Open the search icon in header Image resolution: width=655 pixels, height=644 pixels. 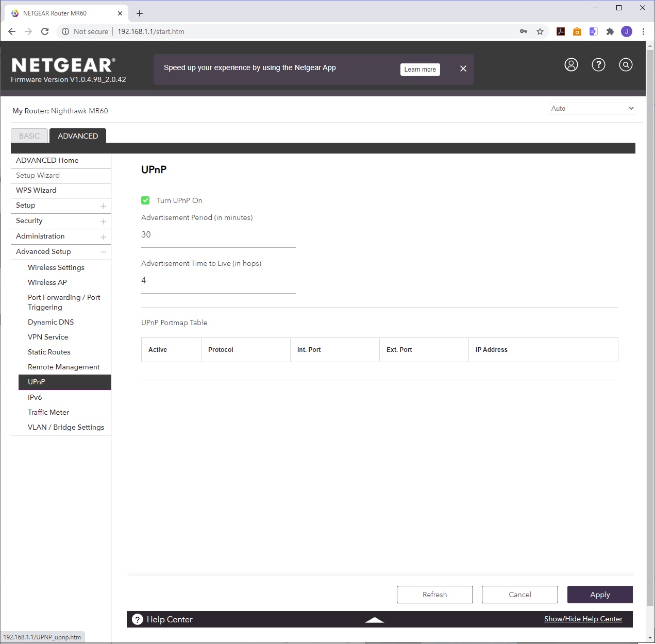[626, 65]
